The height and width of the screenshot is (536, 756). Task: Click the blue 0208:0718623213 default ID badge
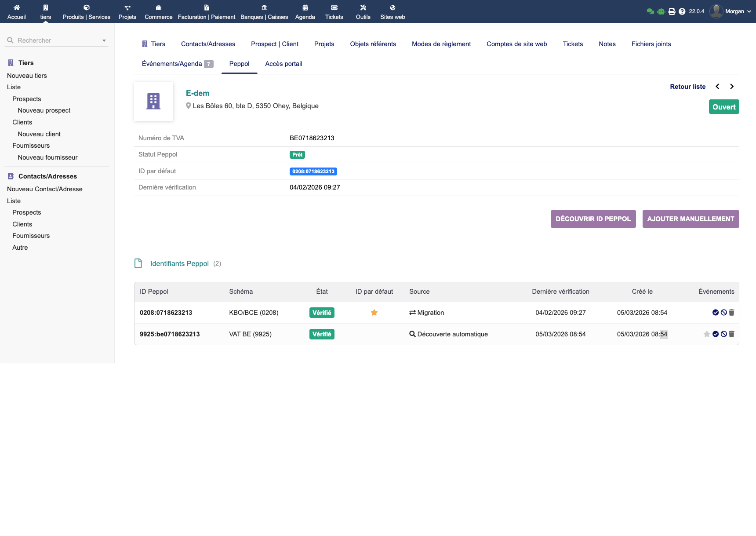click(x=313, y=171)
